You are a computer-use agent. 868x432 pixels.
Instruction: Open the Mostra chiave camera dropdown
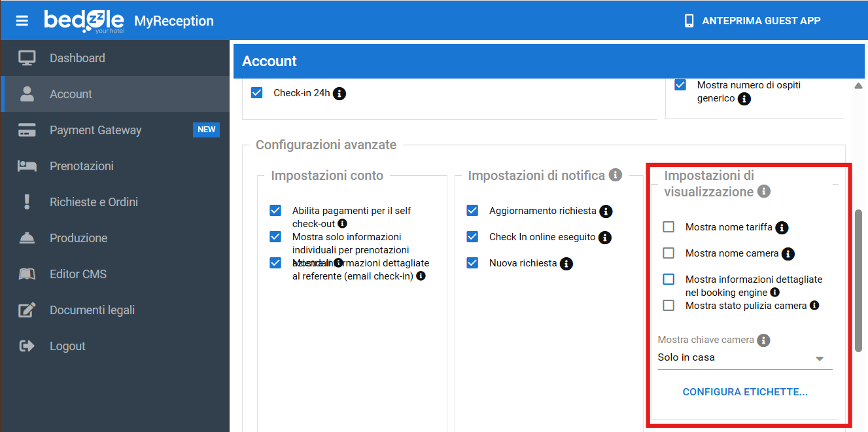click(x=744, y=358)
